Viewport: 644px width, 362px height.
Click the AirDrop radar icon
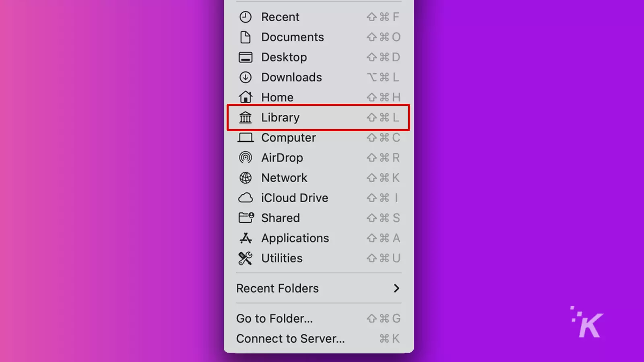click(x=245, y=158)
